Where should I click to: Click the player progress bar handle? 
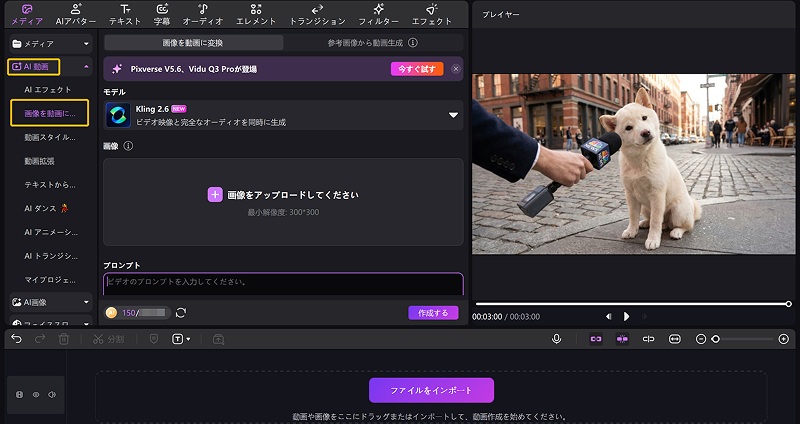coord(788,304)
